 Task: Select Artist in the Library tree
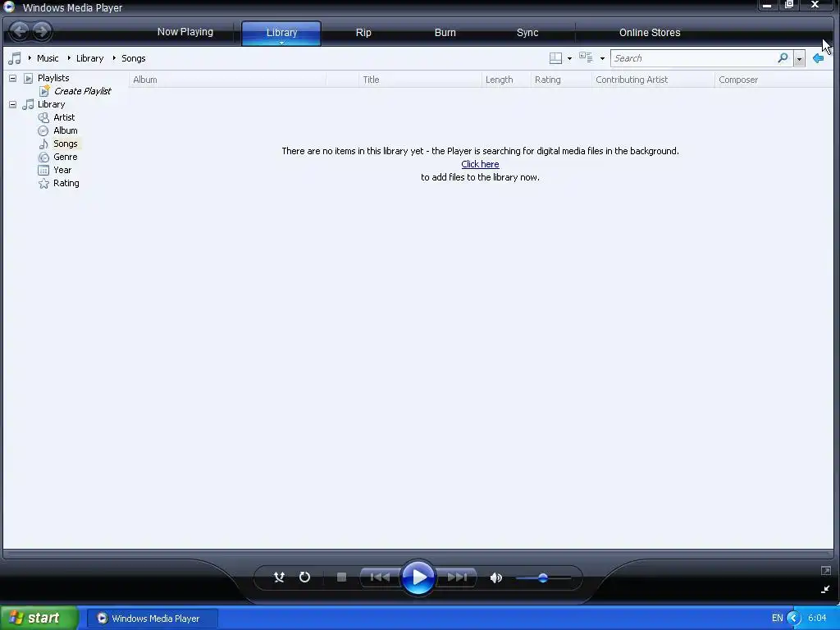coord(64,117)
